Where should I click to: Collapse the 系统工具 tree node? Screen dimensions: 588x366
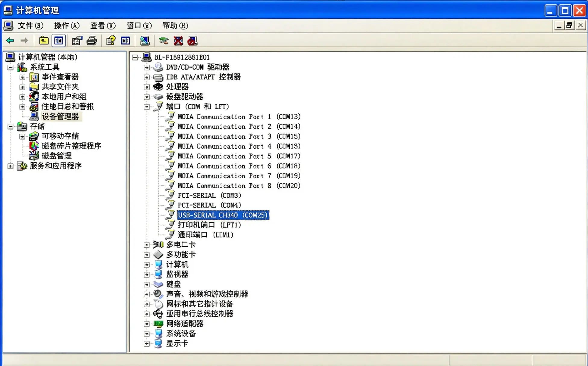(11, 67)
